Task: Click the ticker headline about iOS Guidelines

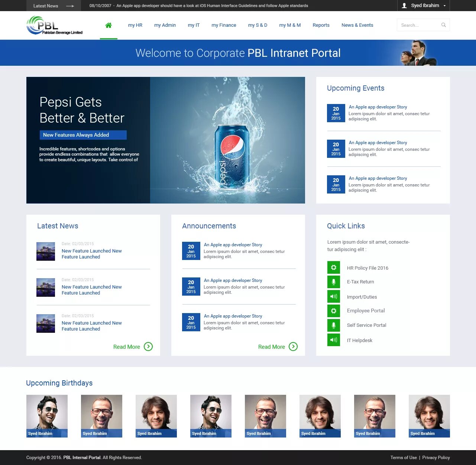Action: click(x=212, y=6)
